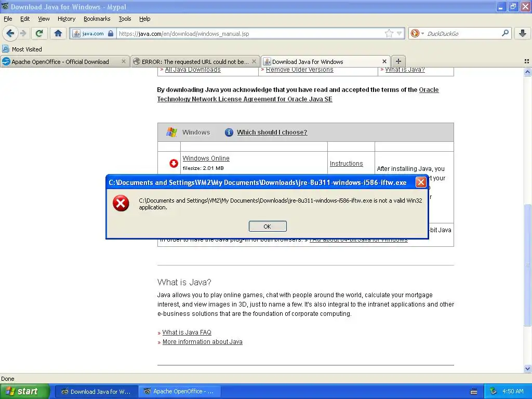This screenshot has width=532, height=399.
Task: Close the Download Java for Windows tab
Action: tap(384, 61)
